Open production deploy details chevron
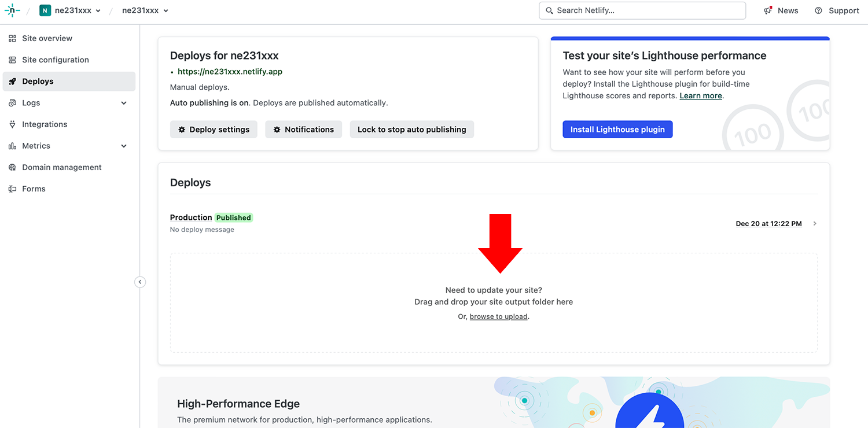 tap(815, 224)
